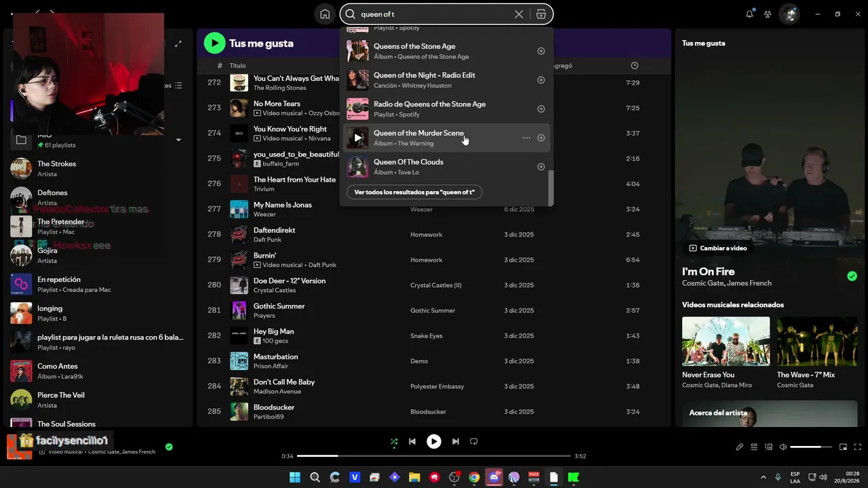Go to Spotify Home via house icon
This screenshot has height=488, width=868.
(x=325, y=14)
